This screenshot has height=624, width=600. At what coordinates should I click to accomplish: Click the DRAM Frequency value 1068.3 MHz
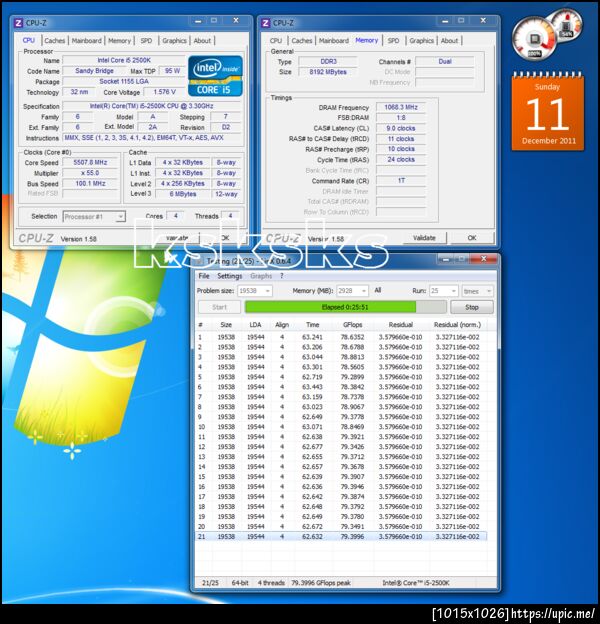click(x=401, y=107)
